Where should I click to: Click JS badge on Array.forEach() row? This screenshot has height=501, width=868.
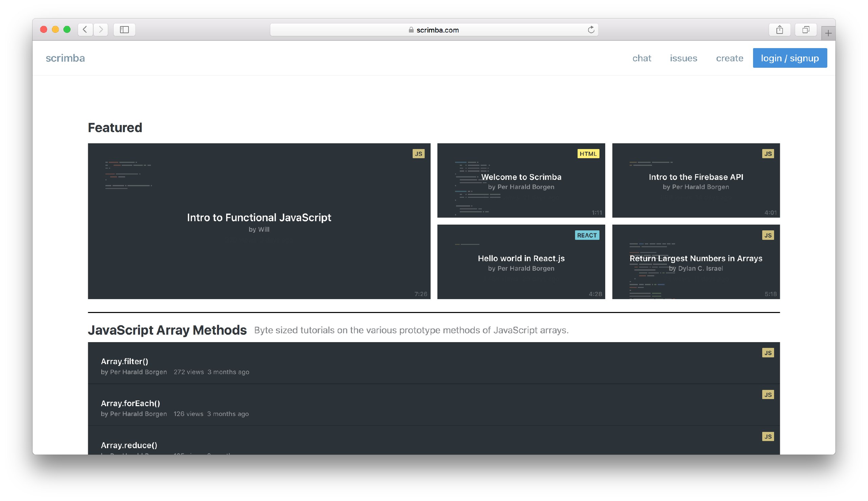coord(768,394)
